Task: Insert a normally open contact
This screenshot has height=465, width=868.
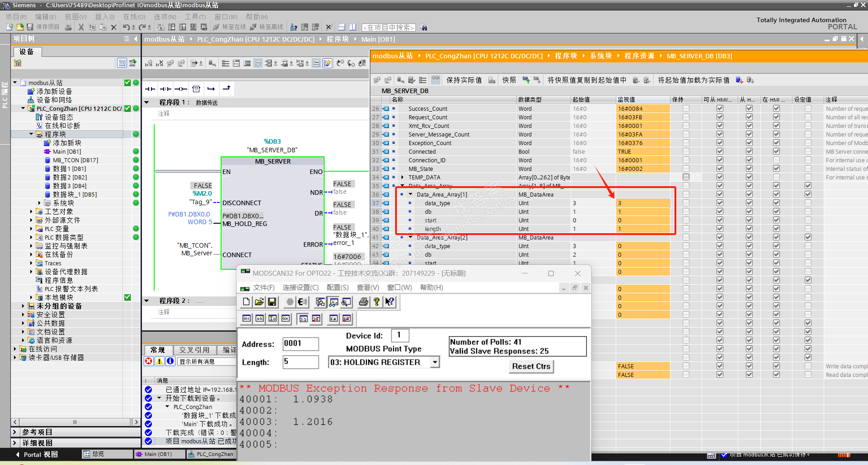Action: (x=150, y=89)
